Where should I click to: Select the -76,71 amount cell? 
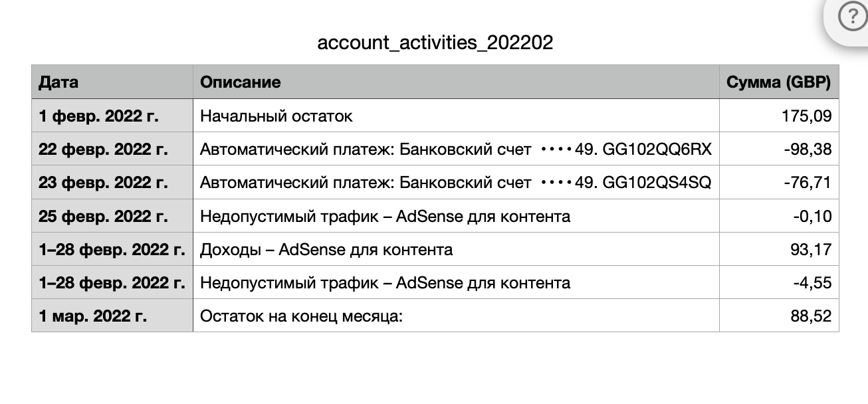(x=779, y=182)
